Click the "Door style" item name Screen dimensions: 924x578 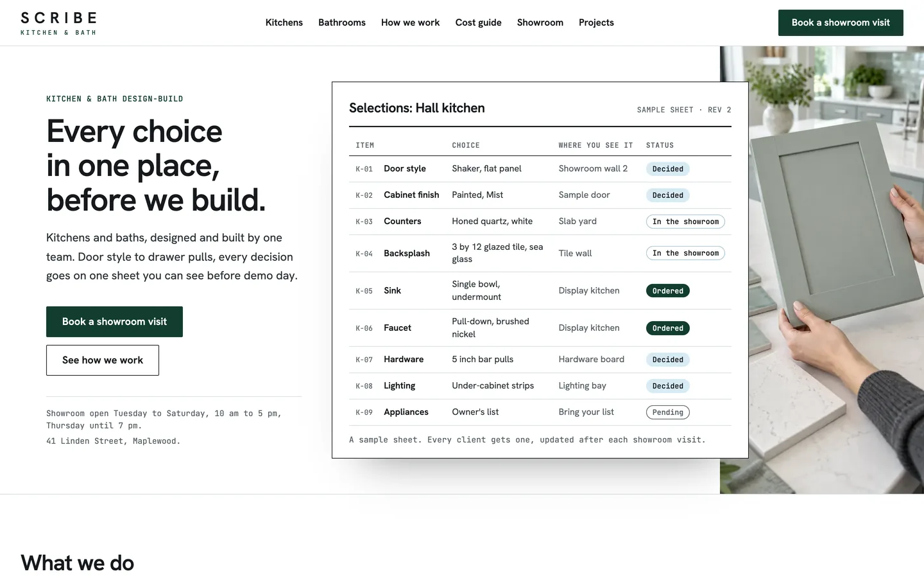click(x=405, y=168)
